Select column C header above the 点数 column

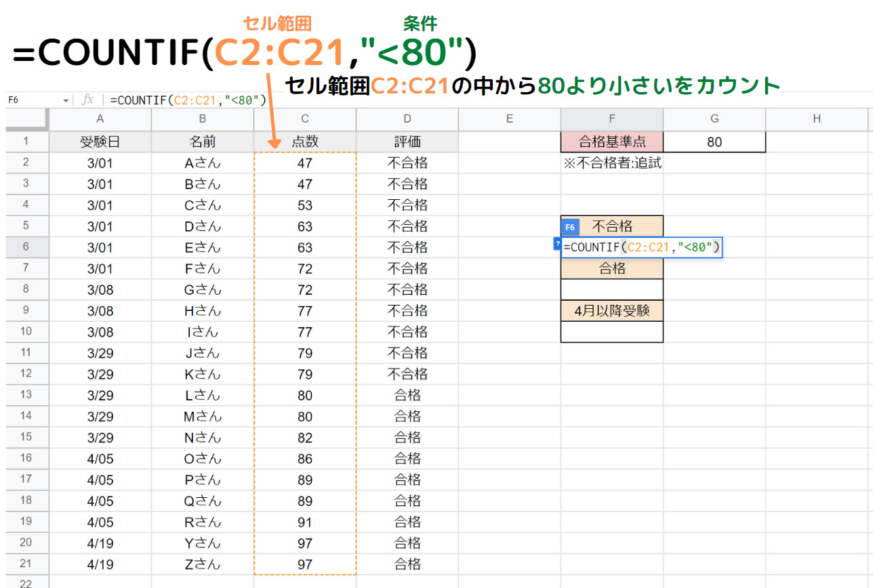304,119
